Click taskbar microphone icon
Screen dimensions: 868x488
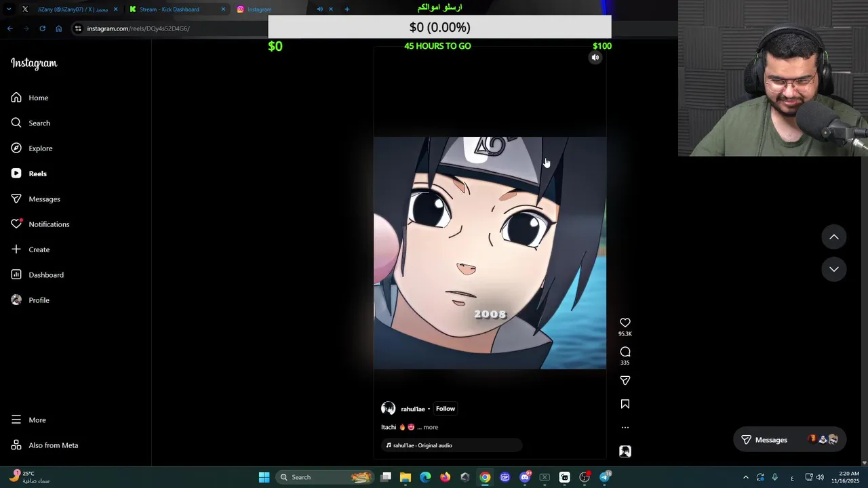(x=775, y=477)
